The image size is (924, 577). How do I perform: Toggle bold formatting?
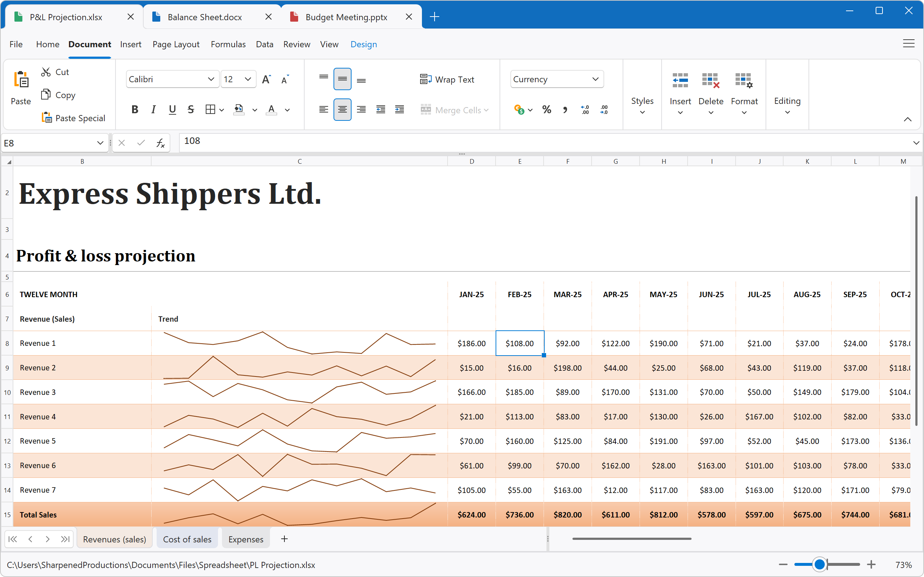134,110
